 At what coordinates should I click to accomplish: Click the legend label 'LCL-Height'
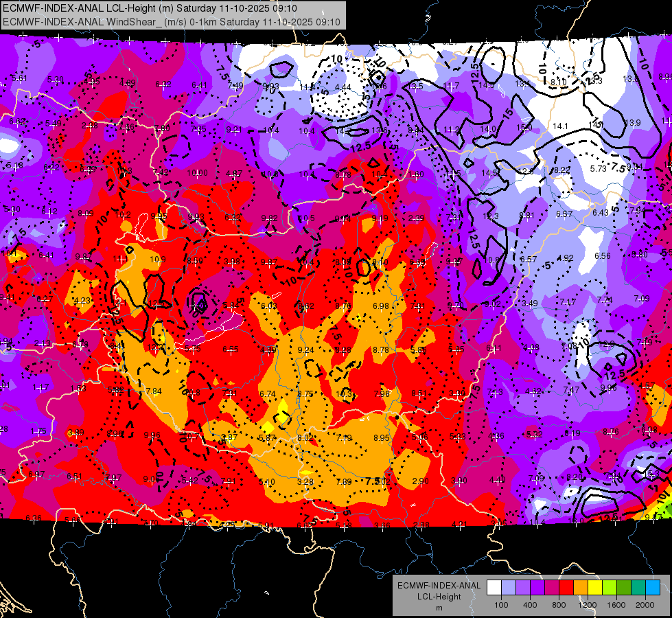click(x=439, y=597)
